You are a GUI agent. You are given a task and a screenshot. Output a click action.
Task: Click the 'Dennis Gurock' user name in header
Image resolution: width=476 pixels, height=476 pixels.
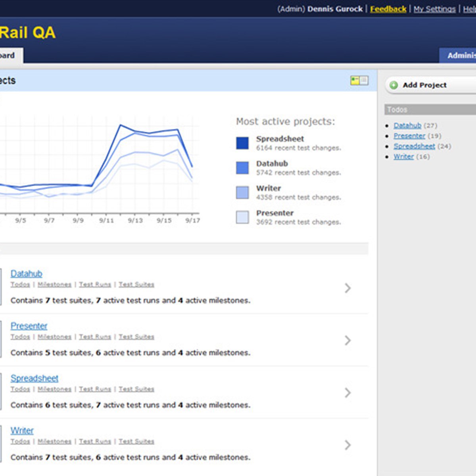335,9
